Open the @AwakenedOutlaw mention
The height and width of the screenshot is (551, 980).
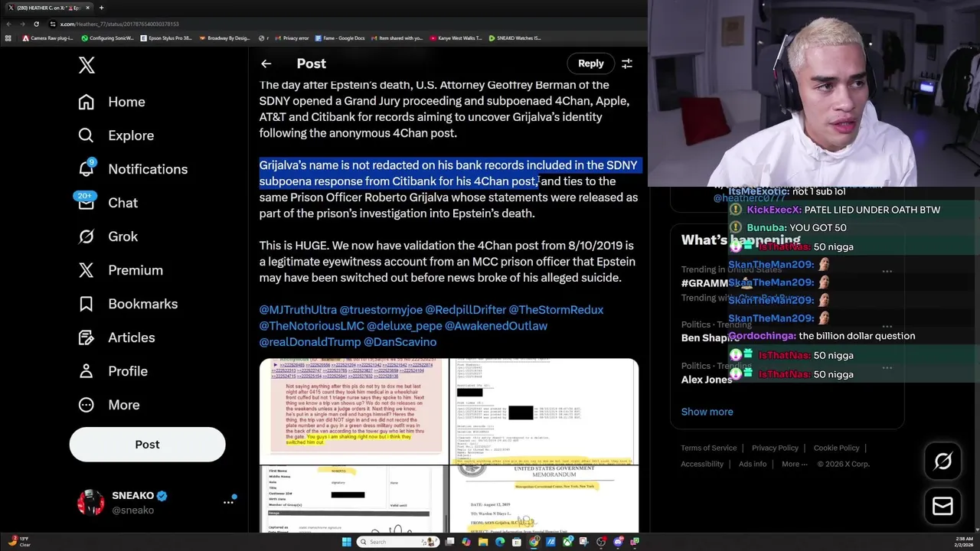pyautogui.click(x=496, y=326)
